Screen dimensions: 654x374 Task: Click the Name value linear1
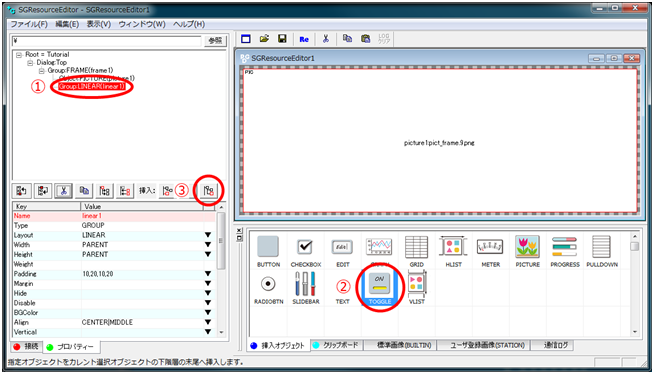(92, 216)
